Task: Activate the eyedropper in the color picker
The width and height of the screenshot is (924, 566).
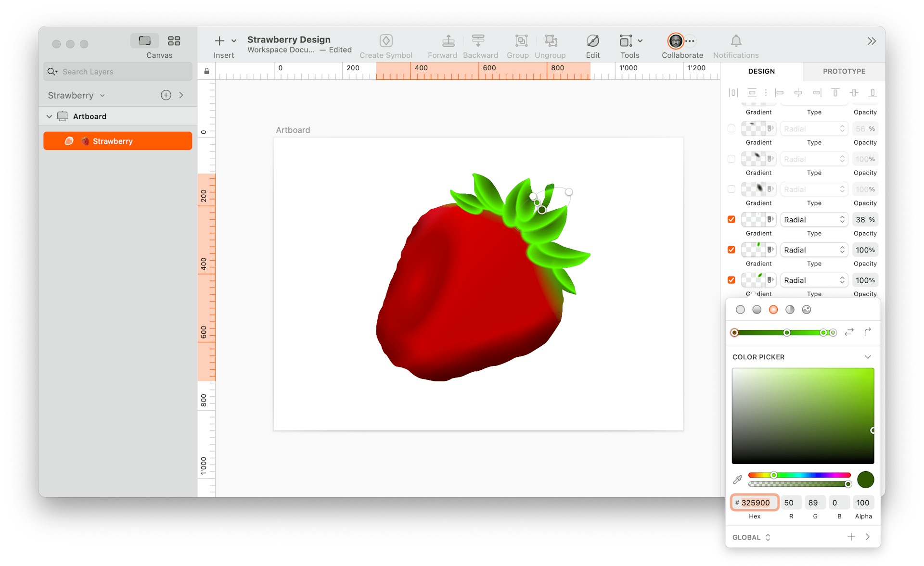Action: point(736,479)
